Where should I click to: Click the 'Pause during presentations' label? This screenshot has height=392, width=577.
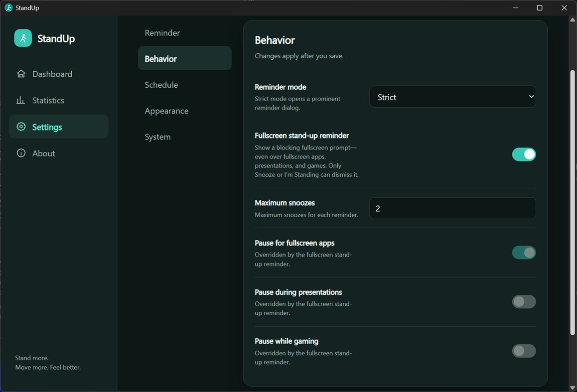[x=298, y=292]
